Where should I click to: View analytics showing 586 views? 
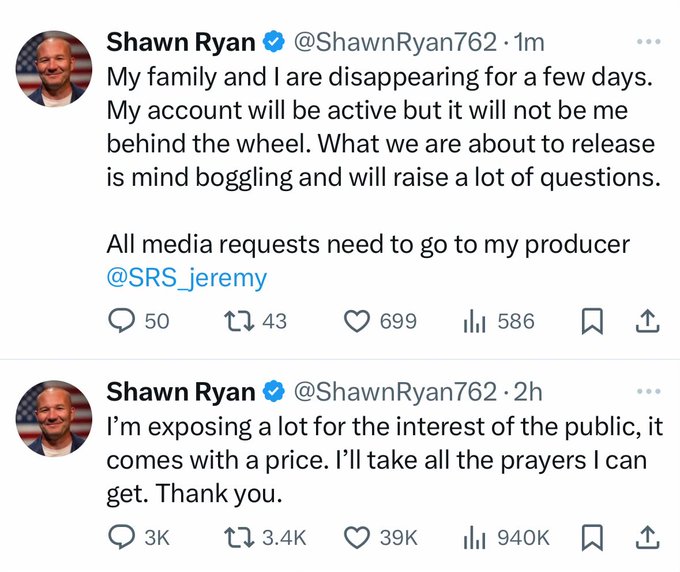point(473,321)
